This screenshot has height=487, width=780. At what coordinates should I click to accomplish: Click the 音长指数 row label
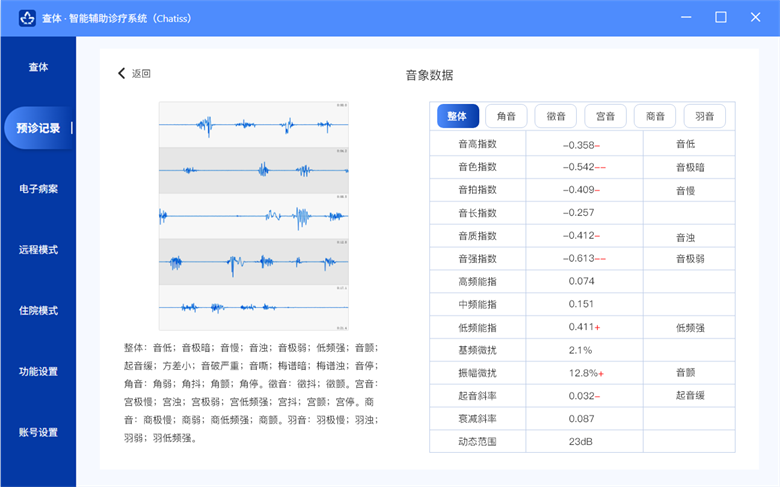point(478,213)
